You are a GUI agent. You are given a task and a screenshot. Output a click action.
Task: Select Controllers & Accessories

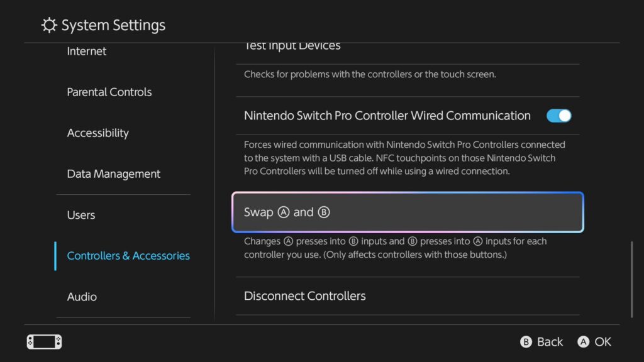[128, 256]
